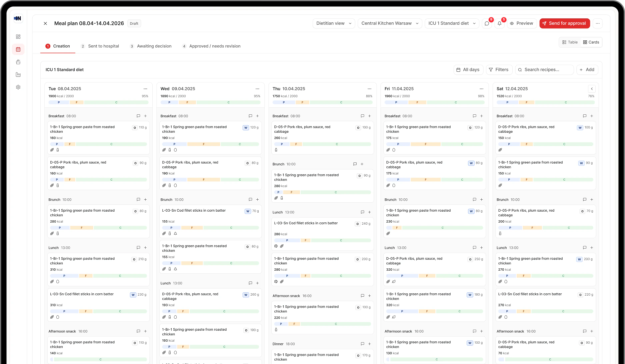Image resolution: width=625 pixels, height=364 pixels.
Task: Close the meal plan with X icon
Action: 45,23
